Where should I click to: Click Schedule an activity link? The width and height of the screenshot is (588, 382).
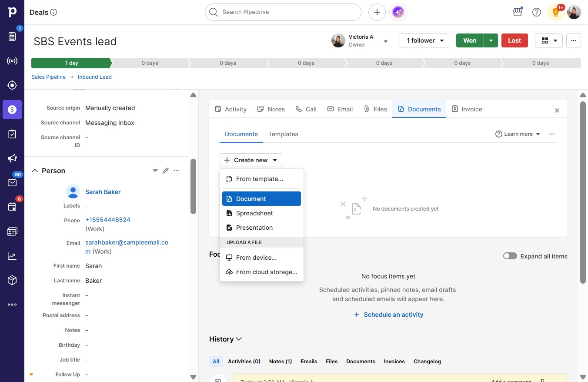[388, 315]
